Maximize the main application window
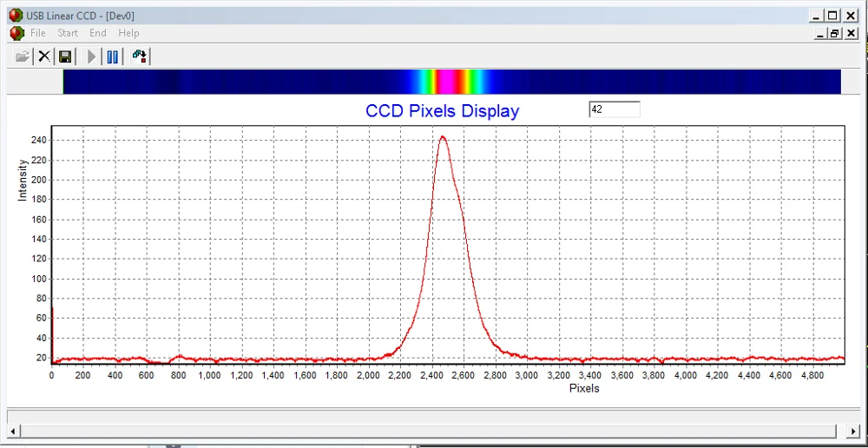 [x=832, y=16]
